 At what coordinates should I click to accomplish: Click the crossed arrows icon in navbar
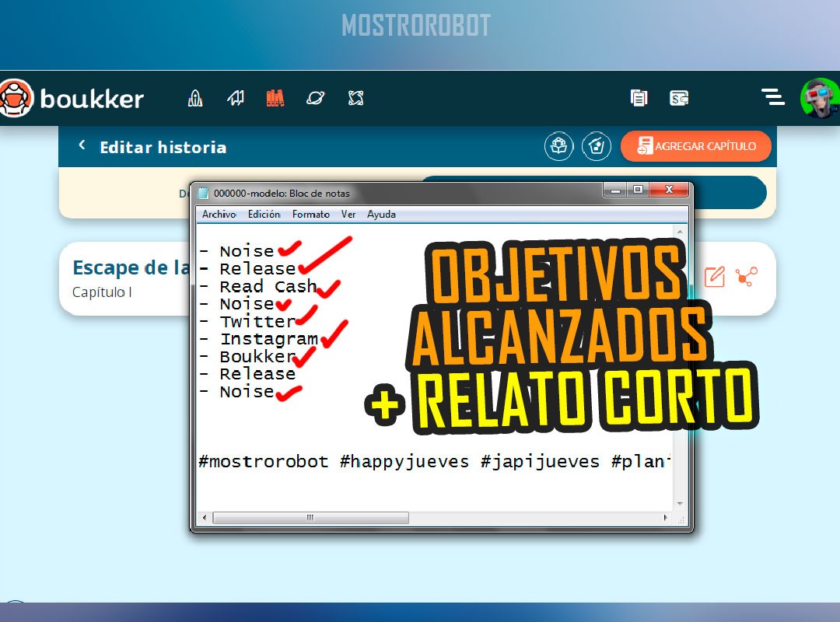[355, 98]
